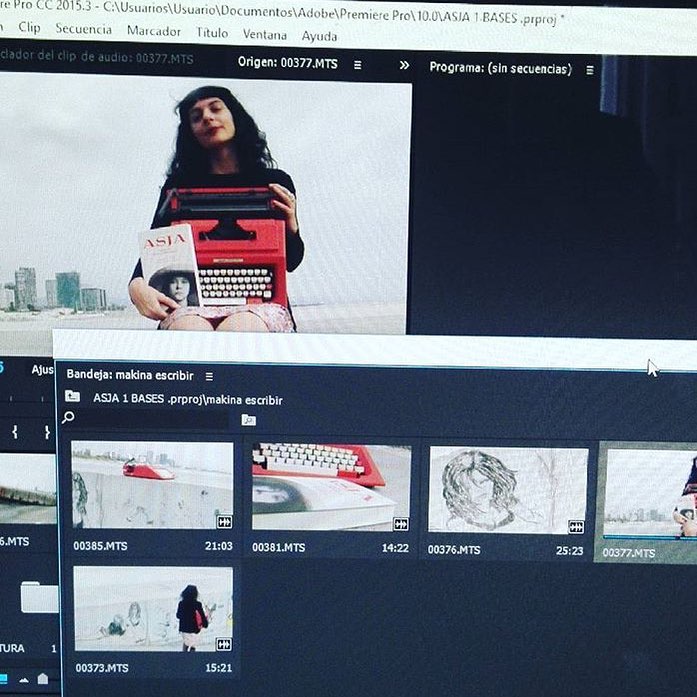Click the search magnifier icon in bin
The height and width of the screenshot is (697, 697).
(68, 417)
